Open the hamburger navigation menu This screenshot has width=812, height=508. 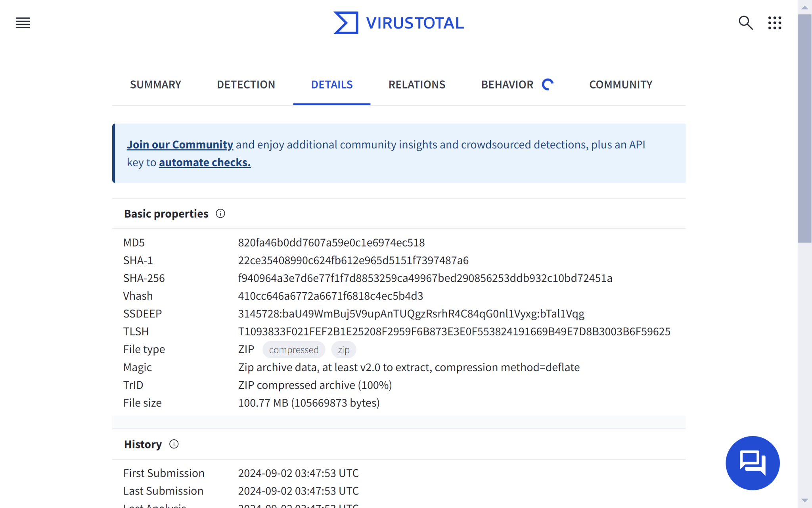tap(23, 23)
